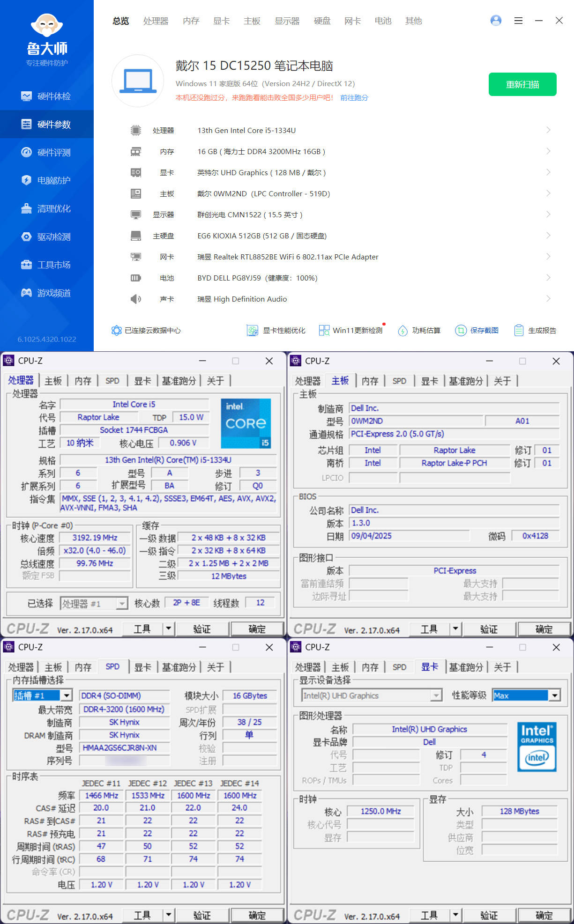The width and height of the screenshot is (574, 924).
Task: Switch to 显示器 tab in top navigation
Action: 287,21
